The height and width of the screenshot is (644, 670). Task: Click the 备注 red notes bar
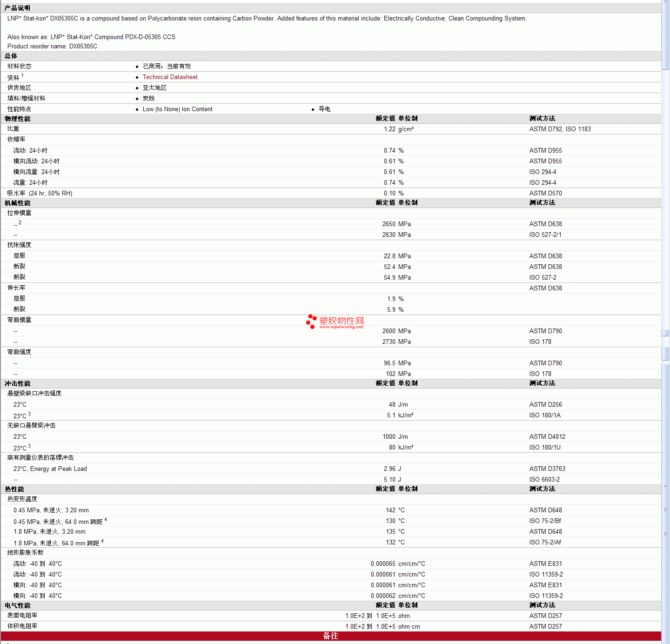click(331, 636)
